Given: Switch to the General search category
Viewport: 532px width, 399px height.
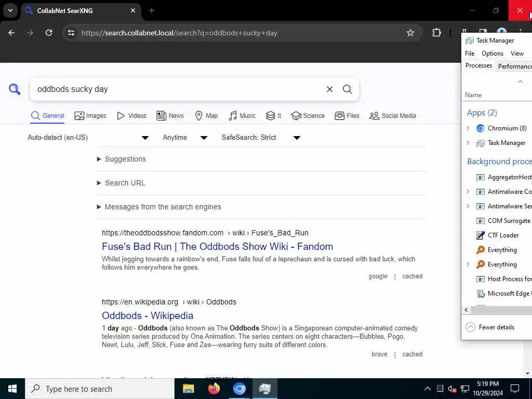Looking at the screenshot, I should (x=47, y=116).
